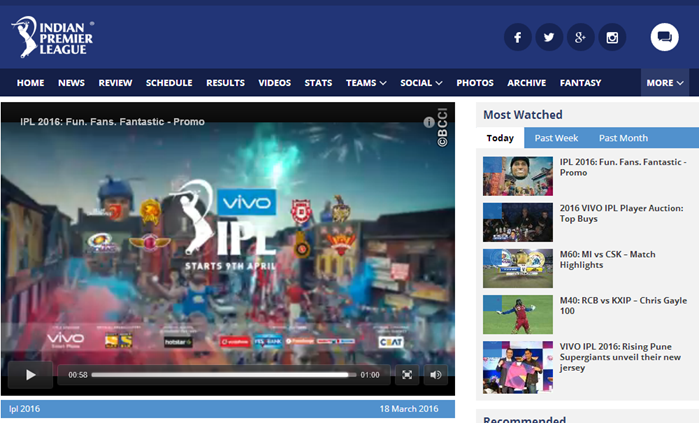Click the video info icon
Screen dimensions: 699x423
point(429,122)
